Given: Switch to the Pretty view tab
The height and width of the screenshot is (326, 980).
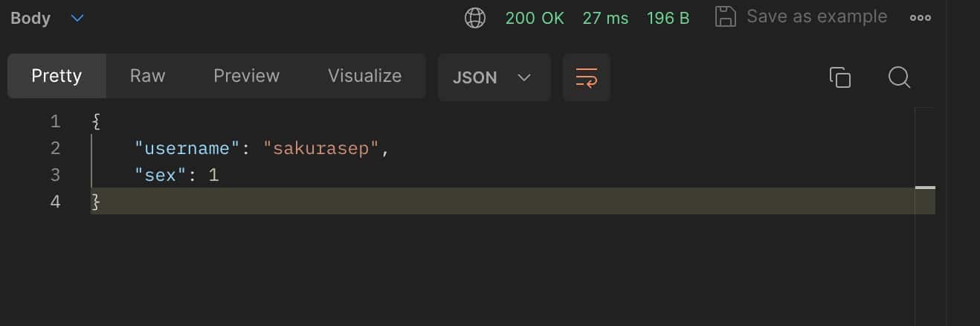Looking at the screenshot, I should (x=57, y=76).
